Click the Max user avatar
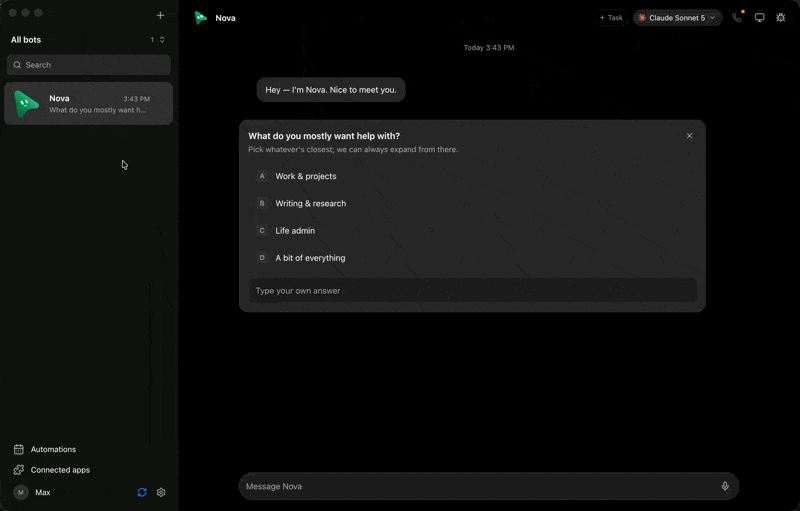 [21, 492]
